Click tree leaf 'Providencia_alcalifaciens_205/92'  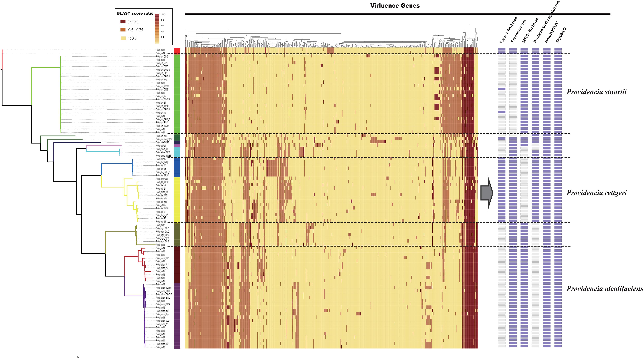coord(162,344)
